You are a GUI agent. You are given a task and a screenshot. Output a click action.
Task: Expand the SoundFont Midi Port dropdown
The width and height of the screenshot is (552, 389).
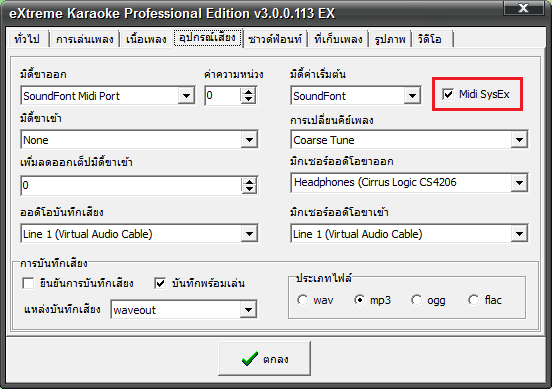point(186,95)
